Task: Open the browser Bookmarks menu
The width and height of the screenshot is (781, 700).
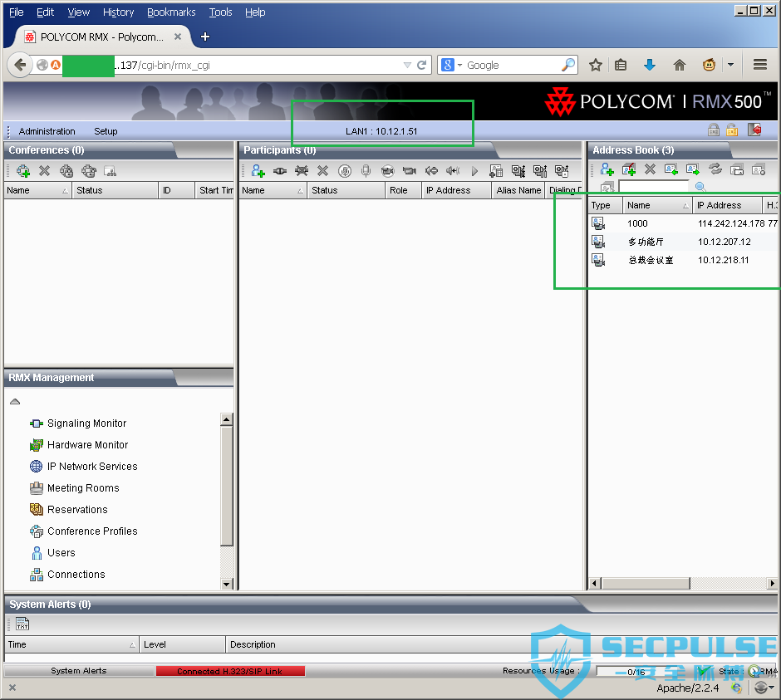Action: coord(171,12)
